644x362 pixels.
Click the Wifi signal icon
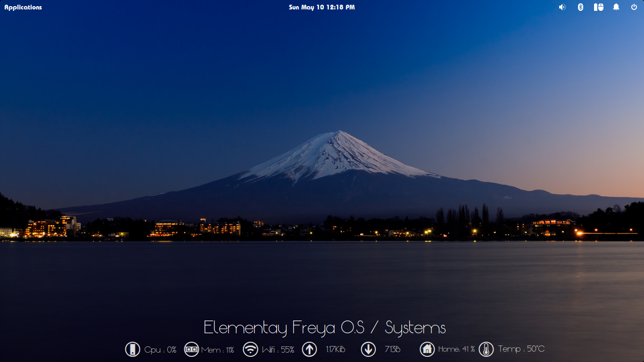coord(250,349)
